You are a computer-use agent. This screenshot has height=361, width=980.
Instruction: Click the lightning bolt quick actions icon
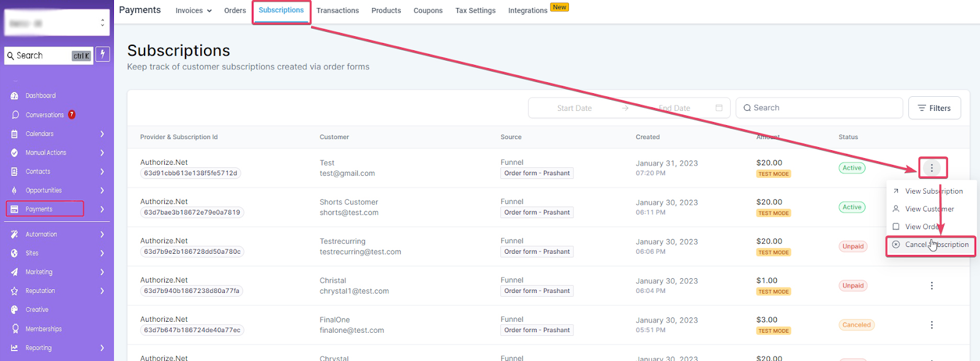click(102, 55)
